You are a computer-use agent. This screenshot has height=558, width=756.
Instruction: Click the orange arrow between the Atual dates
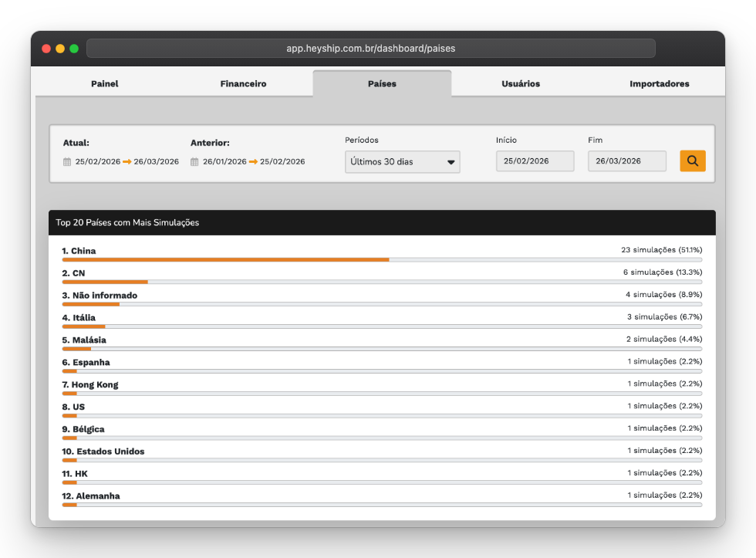click(x=130, y=161)
